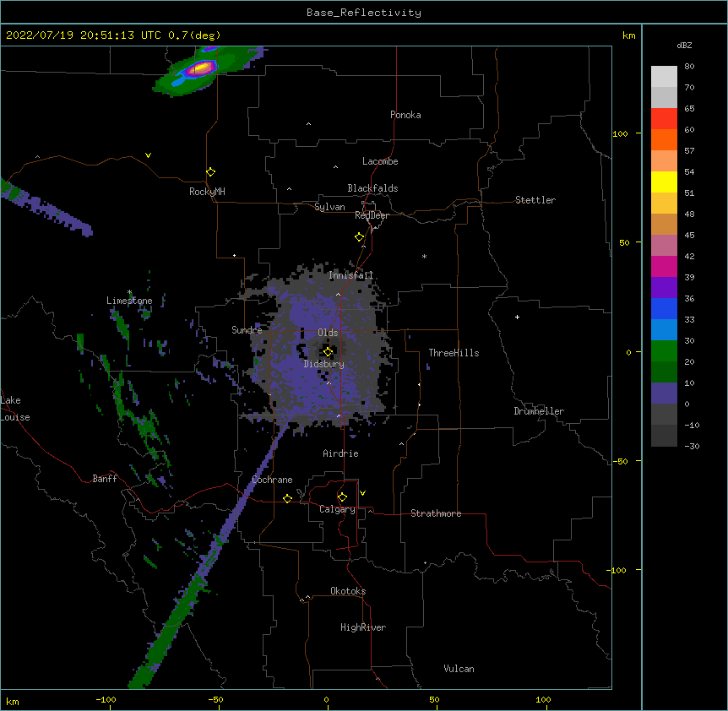Click the -50 tick label on vertical axis
Viewport: 728px width, 711px height.
pyautogui.click(x=620, y=461)
